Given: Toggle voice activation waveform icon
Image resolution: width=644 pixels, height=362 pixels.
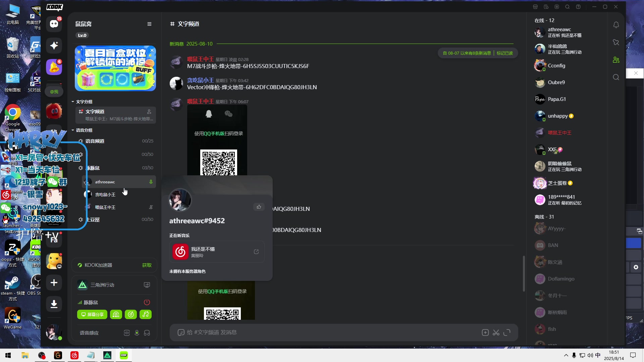Looking at the screenshot, I should point(127,333).
